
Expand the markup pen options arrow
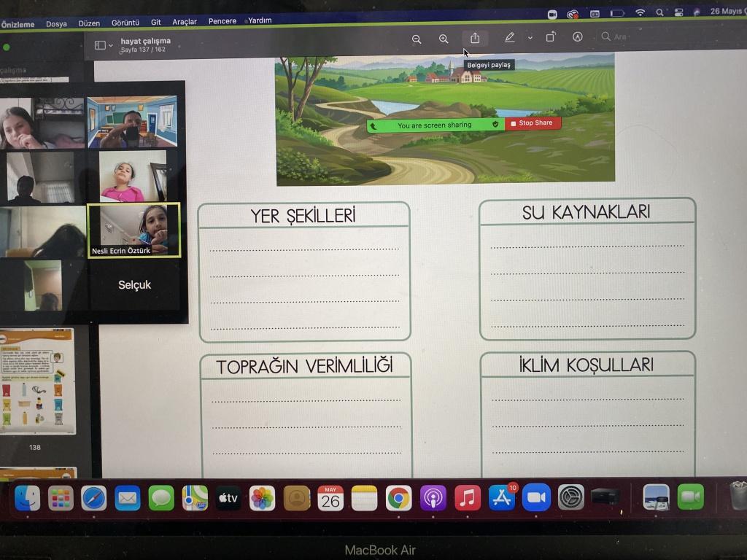[x=530, y=38]
